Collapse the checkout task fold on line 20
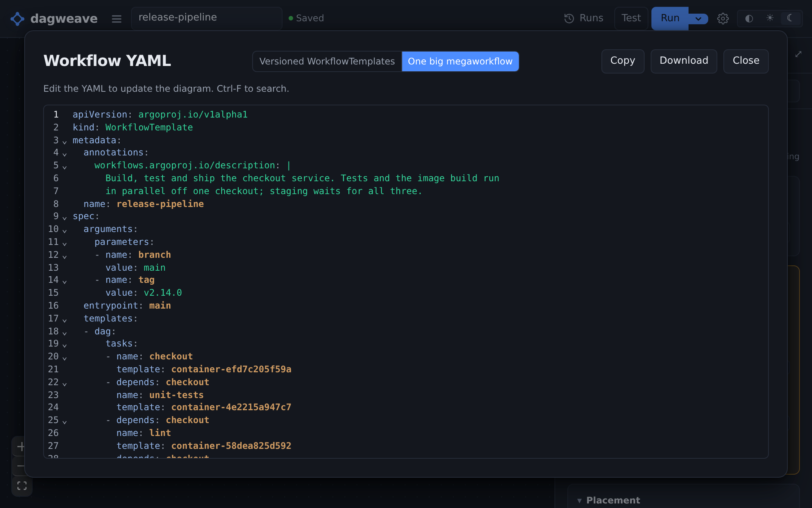Image resolution: width=812 pixels, height=508 pixels. point(64,358)
